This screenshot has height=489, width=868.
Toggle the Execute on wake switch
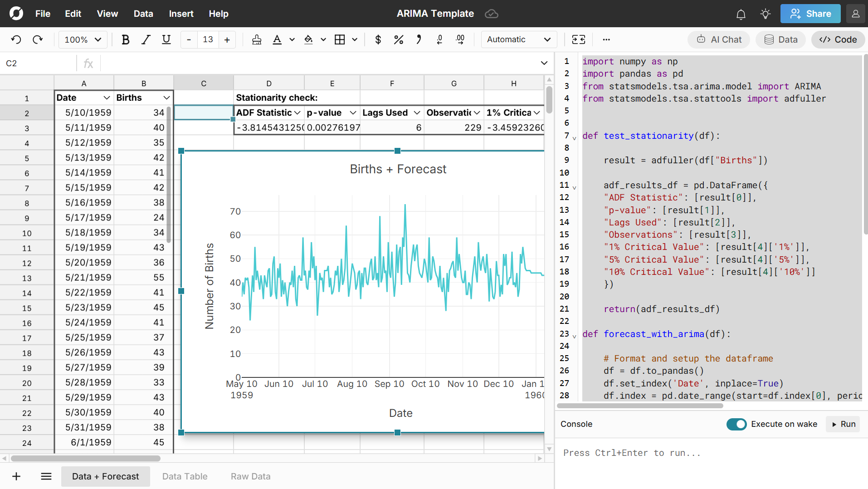[736, 424]
